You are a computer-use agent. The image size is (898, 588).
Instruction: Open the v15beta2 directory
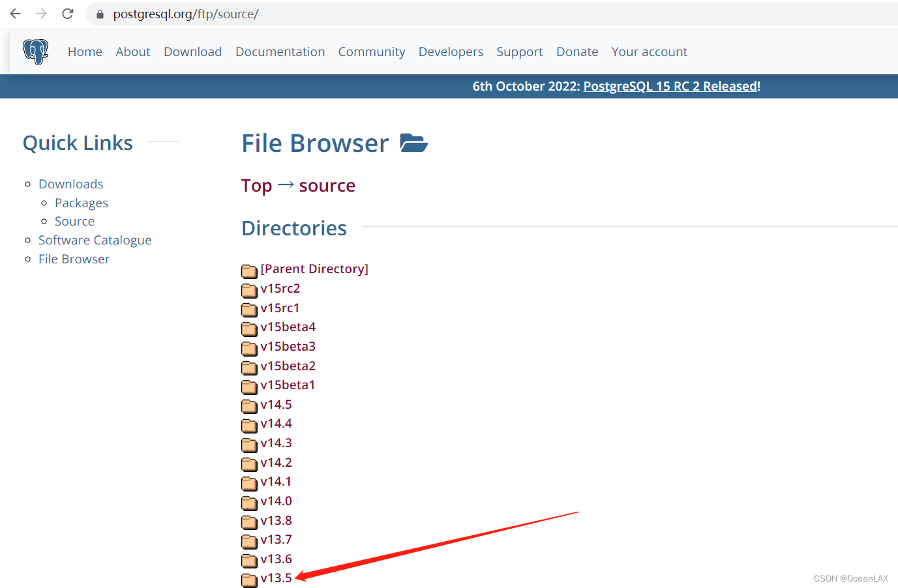tap(288, 366)
